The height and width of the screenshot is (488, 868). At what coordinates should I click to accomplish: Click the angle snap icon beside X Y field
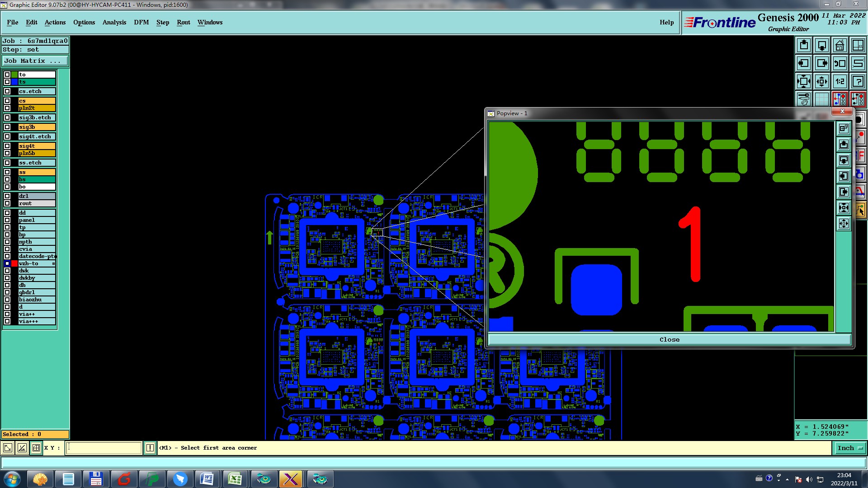22,448
